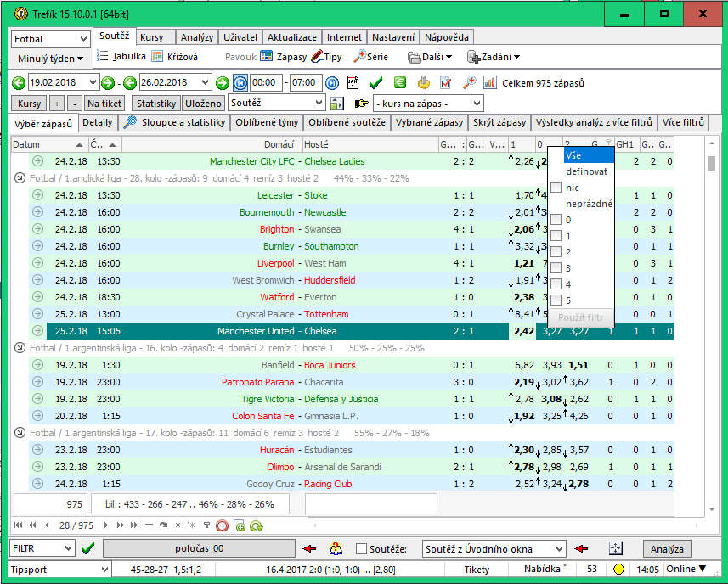The image size is (728, 584).
Task: Step the start date back with the green arrow left of 19.02.2018
Action: pyautogui.click(x=19, y=83)
